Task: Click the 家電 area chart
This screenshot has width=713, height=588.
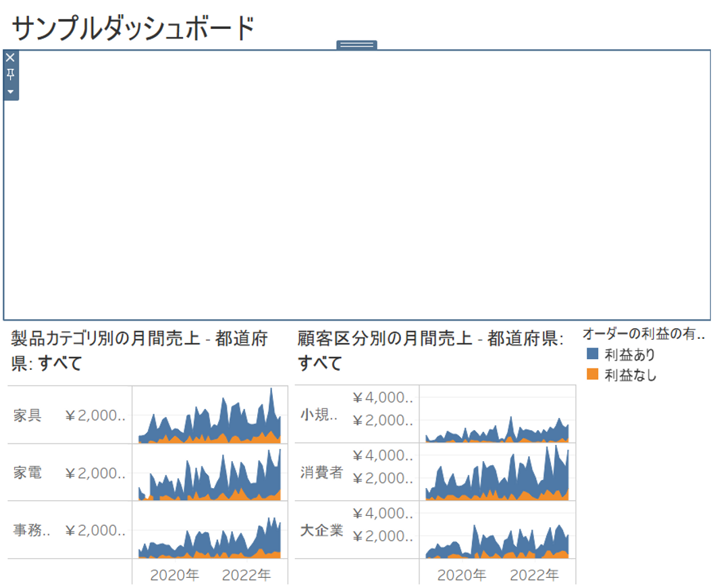Action: (x=209, y=473)
